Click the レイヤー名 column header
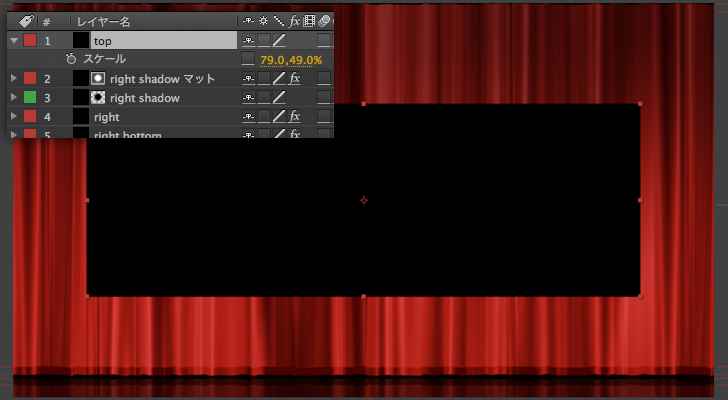 [x=104, y=21]
